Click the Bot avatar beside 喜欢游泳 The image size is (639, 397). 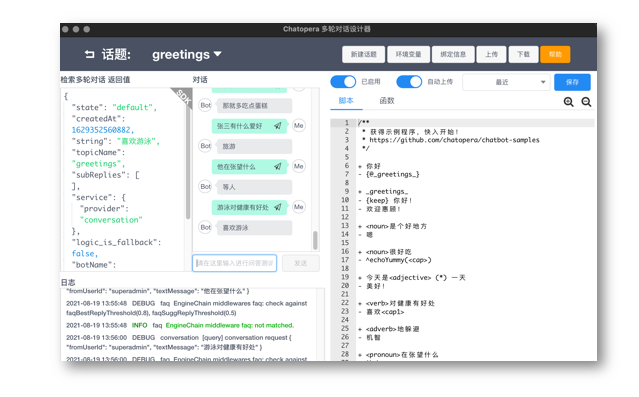coord(205,227)
